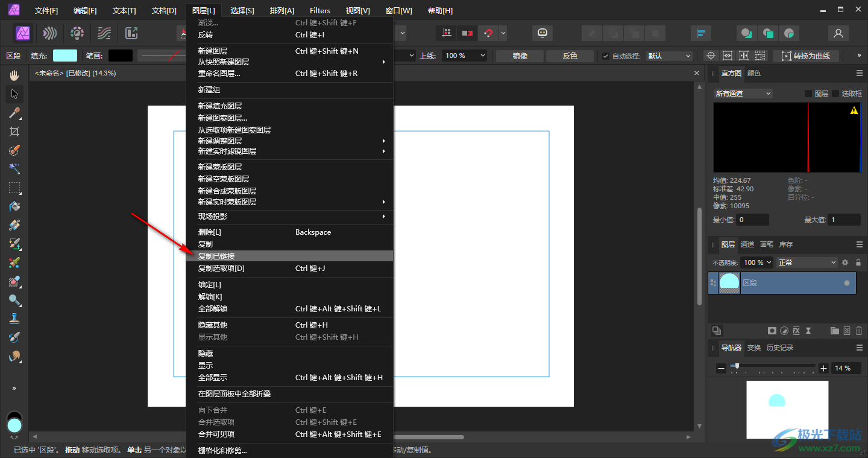Click the lock icon in the Layers panel

[x=858, y=262]
